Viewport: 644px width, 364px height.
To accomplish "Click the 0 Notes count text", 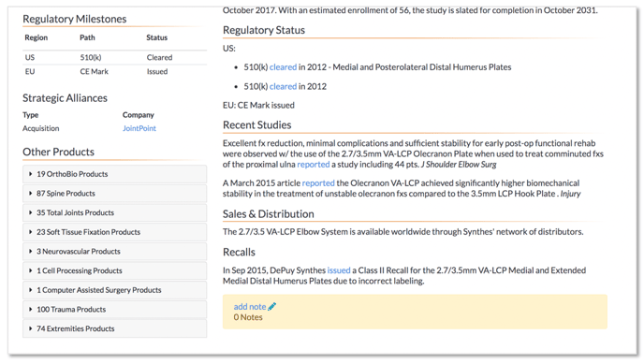I will coord(248,317).
